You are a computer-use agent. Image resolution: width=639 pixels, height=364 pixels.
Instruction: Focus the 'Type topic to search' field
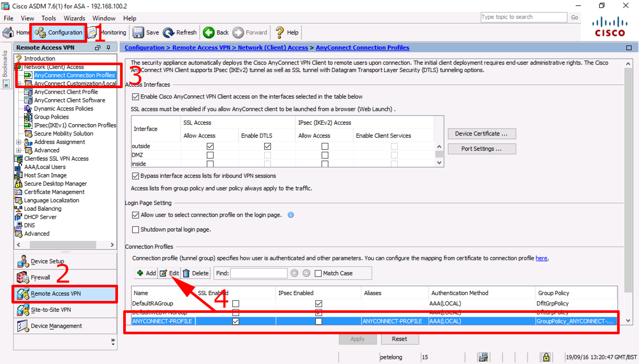[x=523, y=17]
